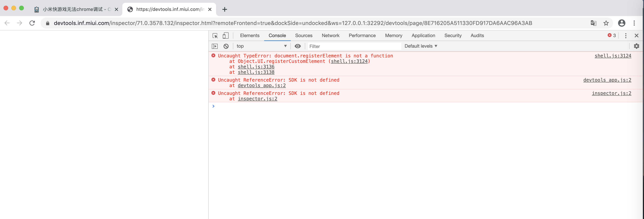
Task: Clear the console with ban icon
Action: point(226,46)
